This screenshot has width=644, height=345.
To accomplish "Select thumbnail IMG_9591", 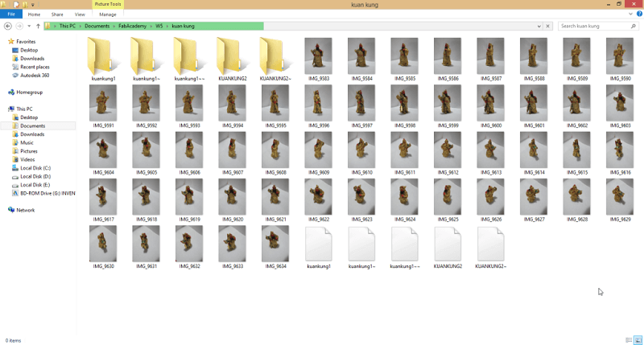I will click(x=103, y=106).
